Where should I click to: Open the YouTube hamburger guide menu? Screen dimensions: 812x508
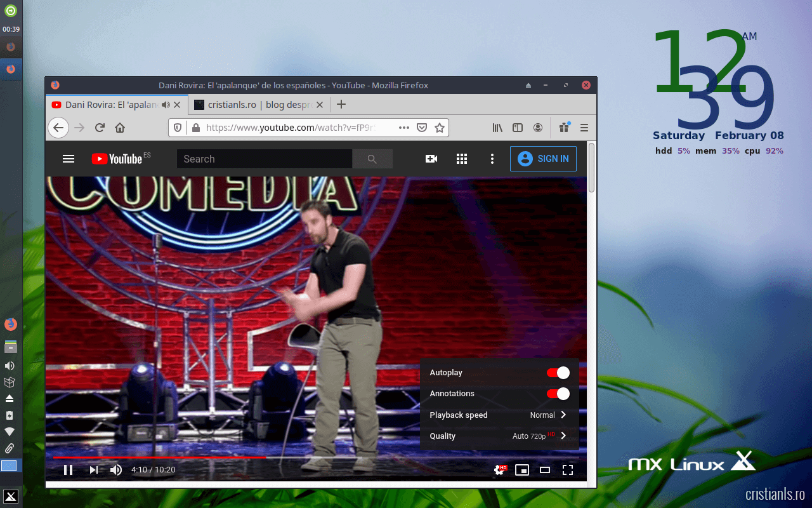pyautogui.click(x=69, y=159)
